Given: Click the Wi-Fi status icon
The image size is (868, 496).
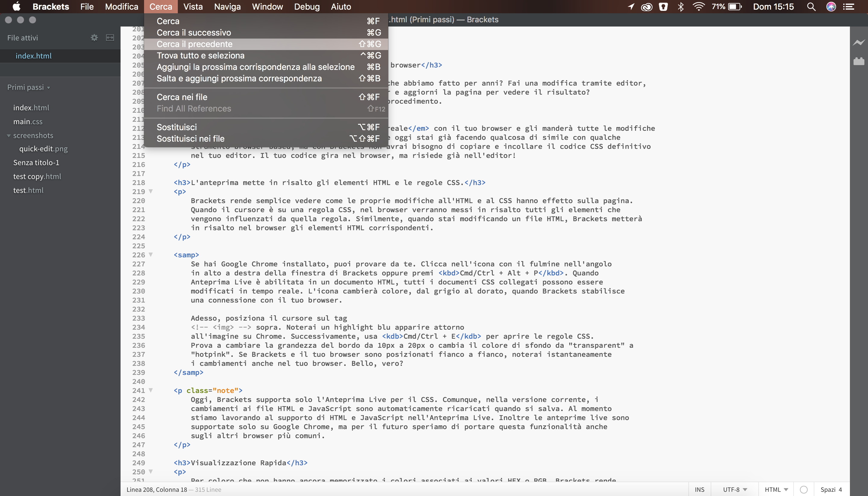Looking at the screenshot, I should pyautogui.click(x=698, y=7).
